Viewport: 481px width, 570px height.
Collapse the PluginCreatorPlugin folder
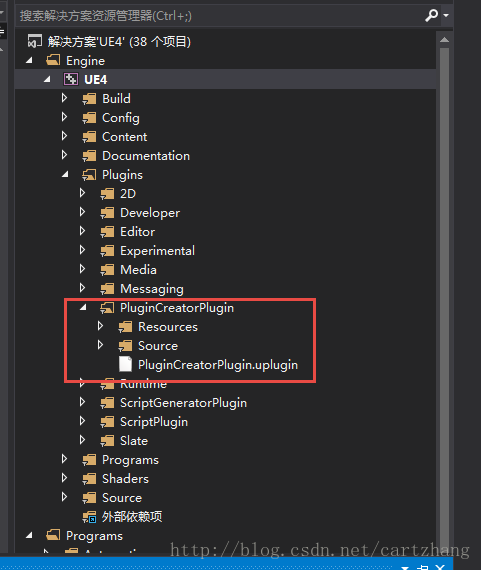click(x=83, y=308)
